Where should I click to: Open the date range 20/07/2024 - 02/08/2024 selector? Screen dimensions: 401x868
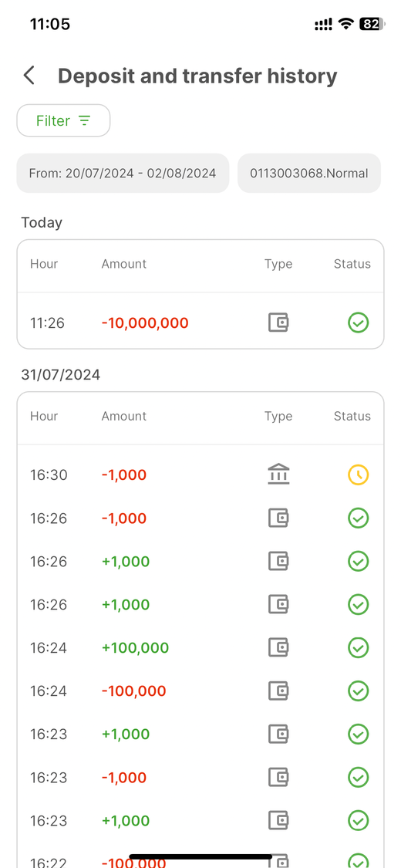(x=123, y=174)
